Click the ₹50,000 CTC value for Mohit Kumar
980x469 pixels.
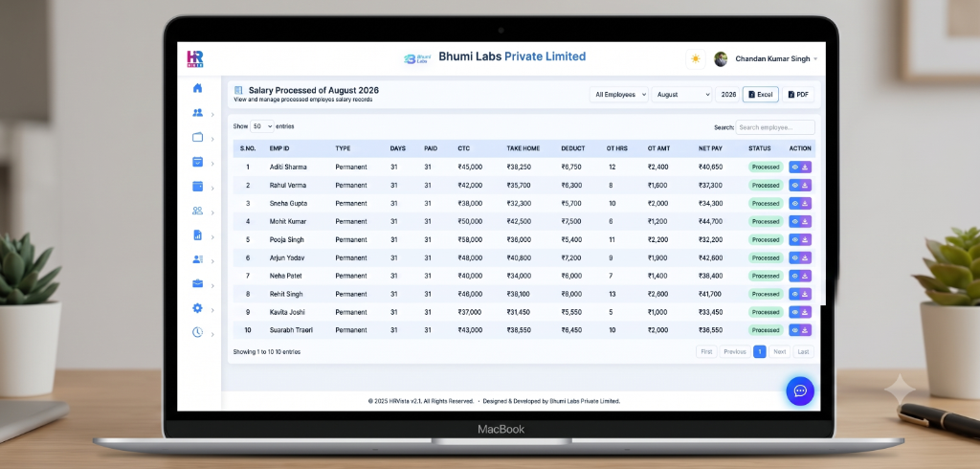pos(470,221)
